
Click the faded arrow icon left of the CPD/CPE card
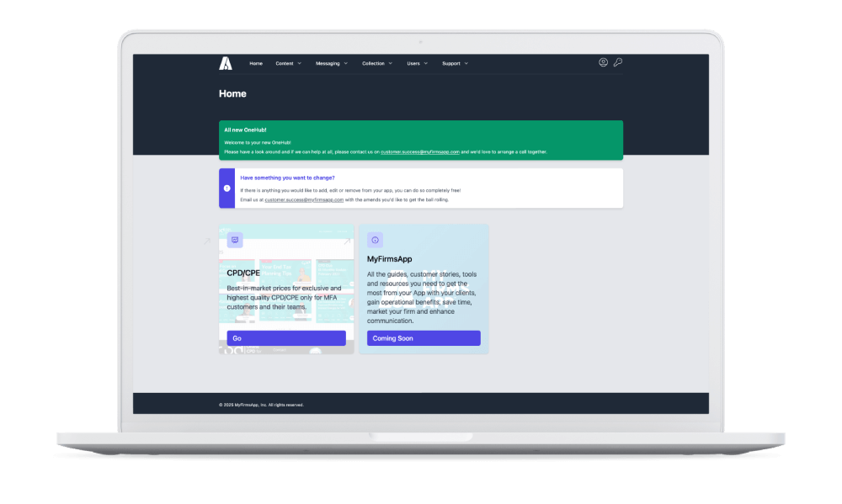206,241
